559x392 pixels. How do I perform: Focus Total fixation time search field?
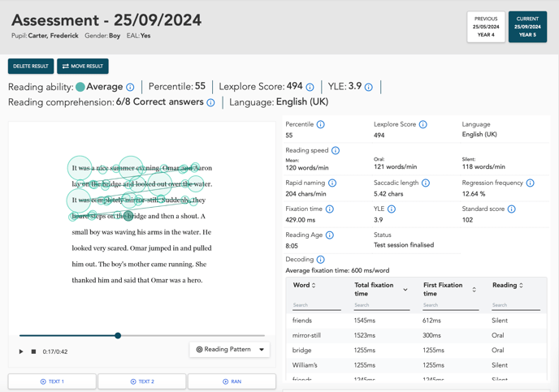(381, 305)
